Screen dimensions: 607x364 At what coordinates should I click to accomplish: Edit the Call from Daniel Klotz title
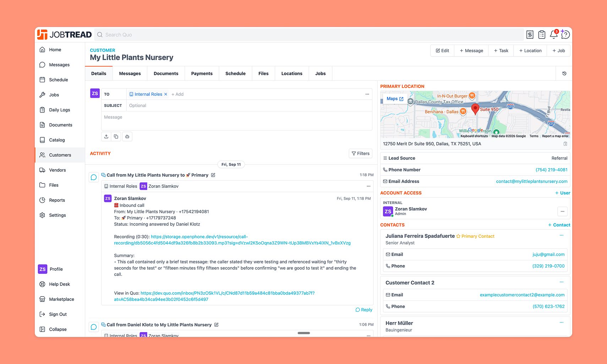(x=217, y=325)
